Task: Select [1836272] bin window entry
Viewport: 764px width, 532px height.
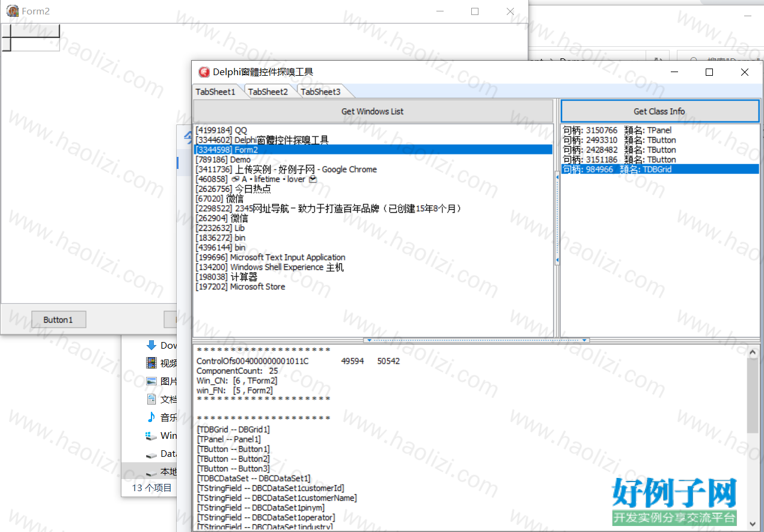Action: (x=373, y=237)
